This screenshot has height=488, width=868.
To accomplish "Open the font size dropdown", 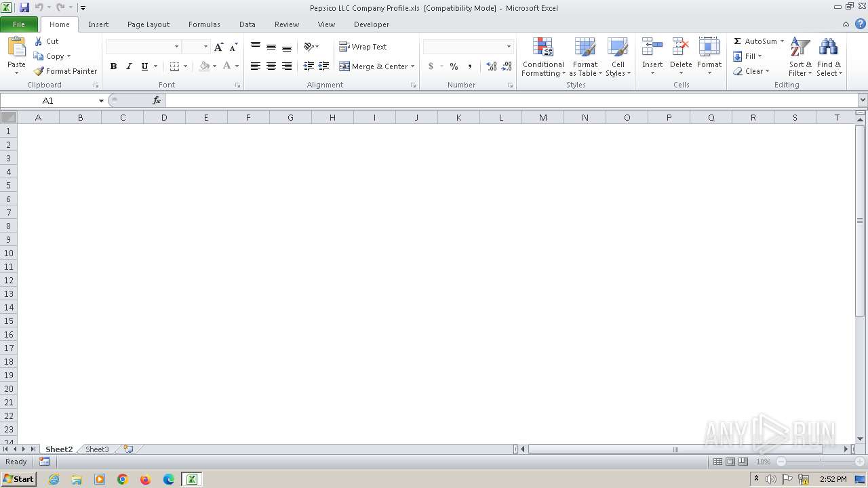I will (205, 47).
